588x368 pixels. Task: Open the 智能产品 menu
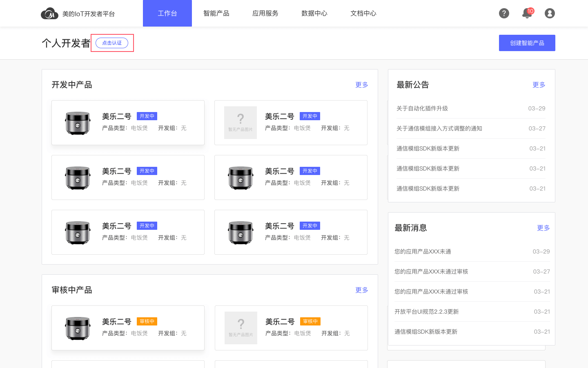pos(216,13)
